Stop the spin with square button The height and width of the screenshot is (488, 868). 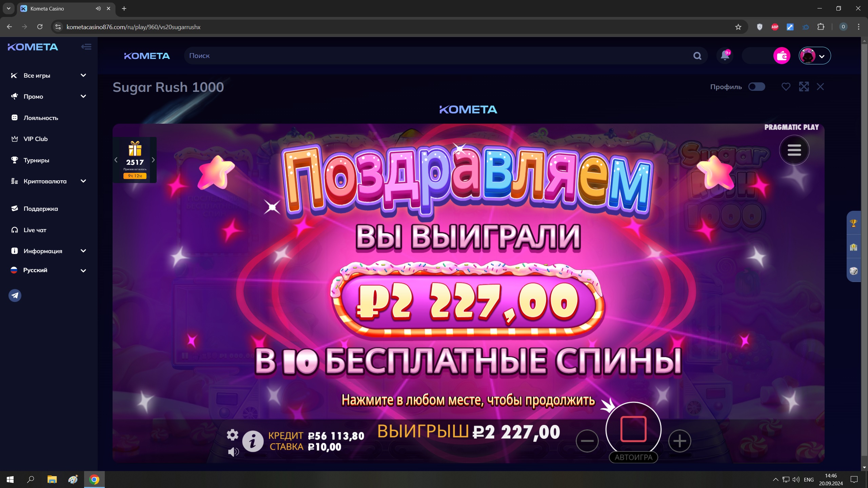pos(633,429)
